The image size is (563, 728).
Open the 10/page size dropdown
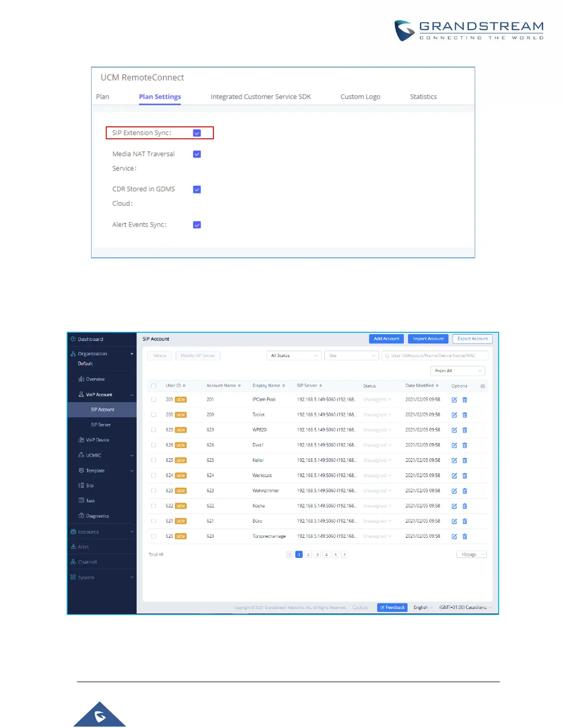tap(471, 555)
